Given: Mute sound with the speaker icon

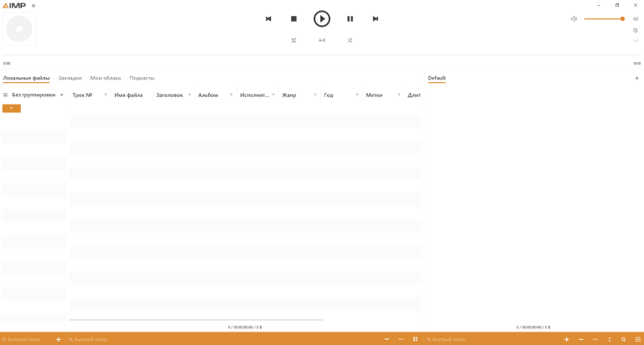Looking at the screenshot, I should point(574,19).
